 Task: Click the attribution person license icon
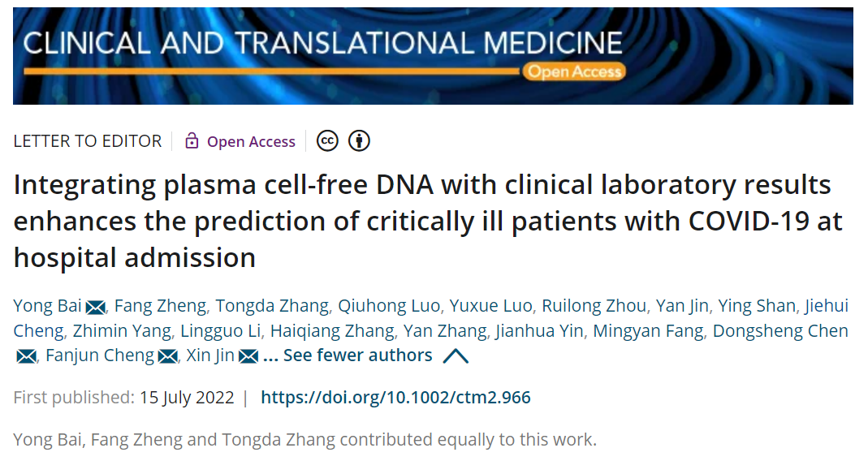pyautogui.click(x=359, y=141)
